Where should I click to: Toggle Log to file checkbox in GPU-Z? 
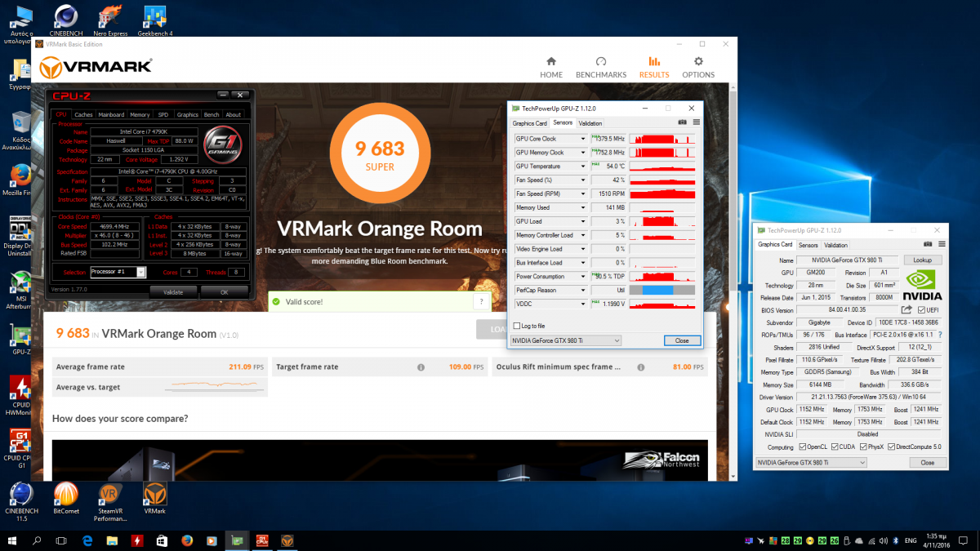coord(515,326)
